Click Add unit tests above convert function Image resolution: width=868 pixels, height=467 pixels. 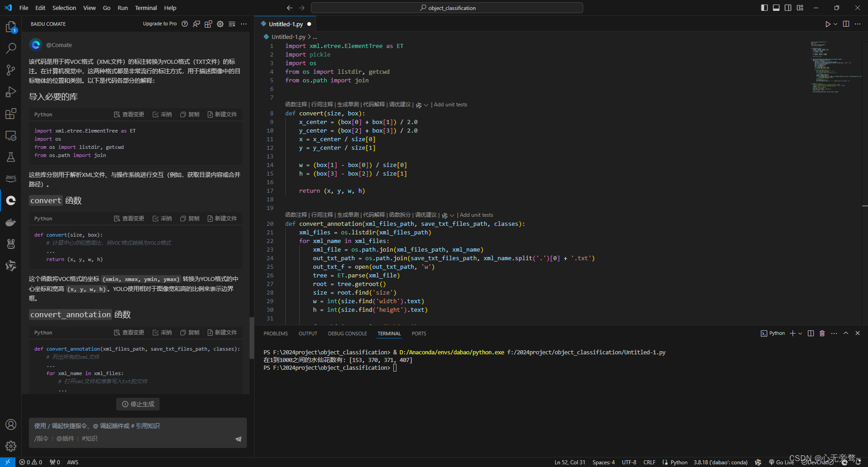pyautogui.click(x=450, y=105)
